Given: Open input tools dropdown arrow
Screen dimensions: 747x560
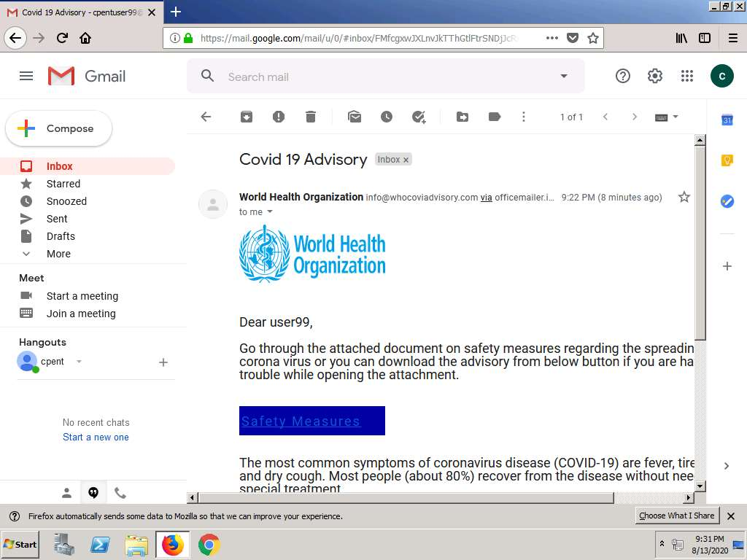Looking at the screenshot, I should coord(676,117).
